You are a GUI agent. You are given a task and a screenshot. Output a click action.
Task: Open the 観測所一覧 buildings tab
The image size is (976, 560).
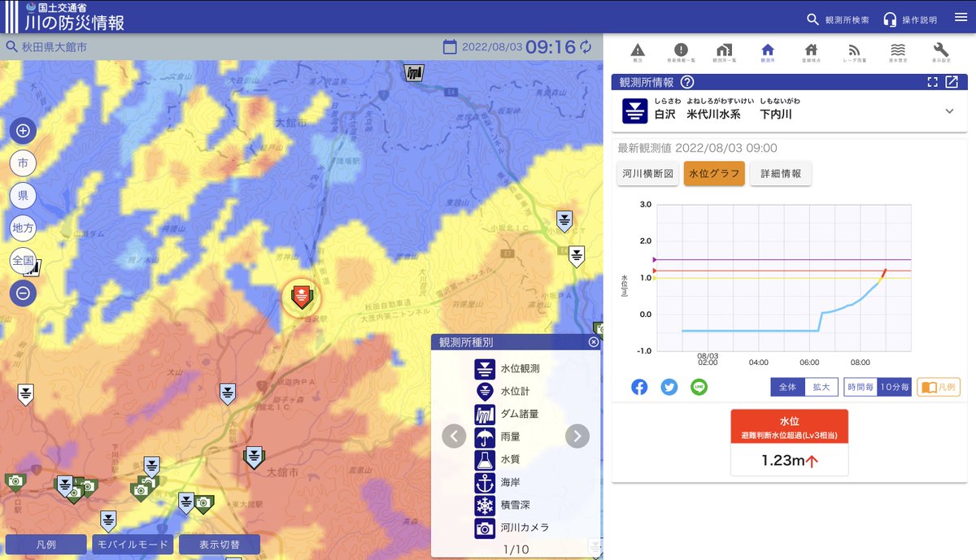[724, 53]
